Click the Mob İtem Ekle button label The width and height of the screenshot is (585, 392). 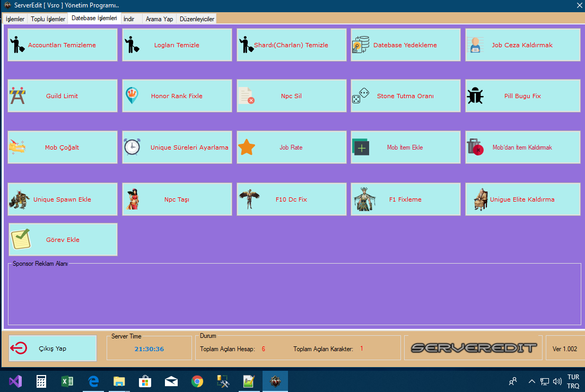(x=405, y=147)
